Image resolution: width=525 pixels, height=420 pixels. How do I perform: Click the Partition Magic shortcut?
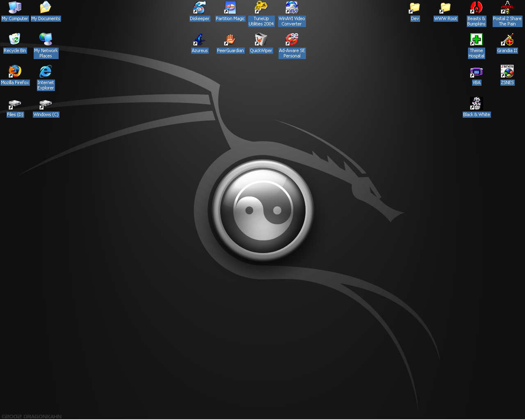[230, 7]
